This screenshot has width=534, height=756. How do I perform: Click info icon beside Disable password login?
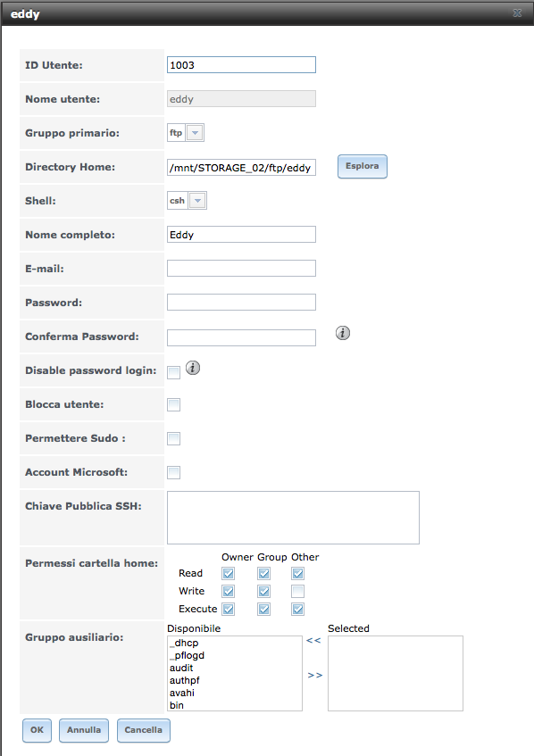click(193, 368)
